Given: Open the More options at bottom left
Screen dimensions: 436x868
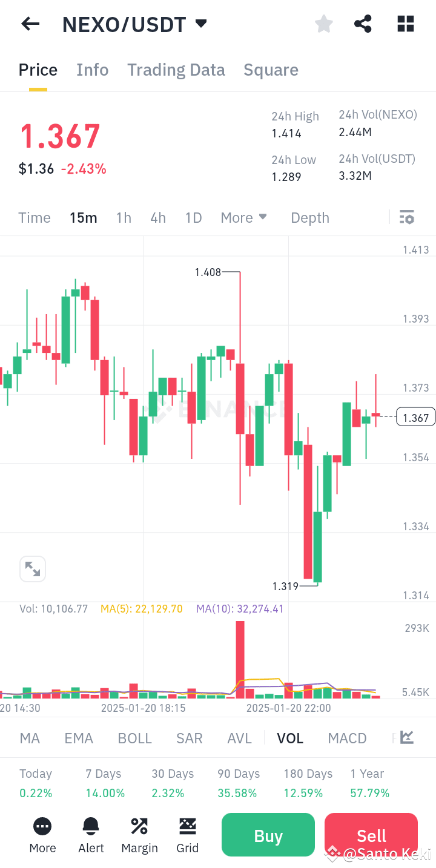Looking at the screenshot, I should (42, 835).
